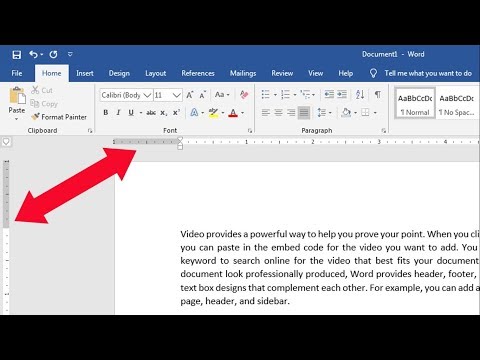Open the Paragraph dialog launcher
Image resolution: width=480 pixels, height=360 pixels.
[x=384, y=131]
